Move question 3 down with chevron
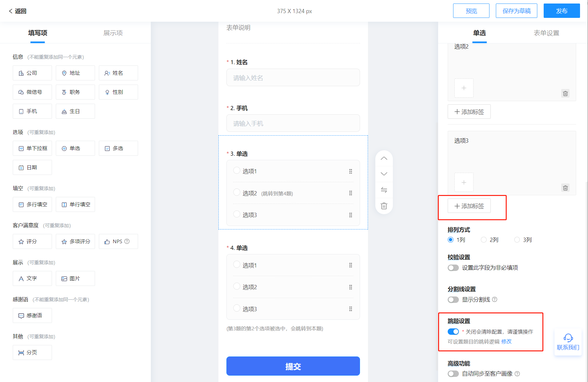Image resolution: width=588 pixels, height=382 pixels. point(384,174)
